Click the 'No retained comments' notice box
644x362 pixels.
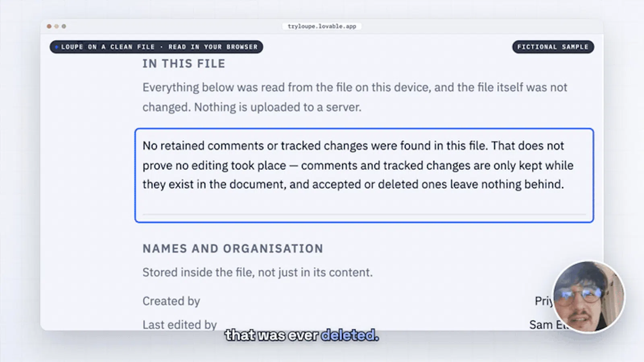(x=364, y=175)
